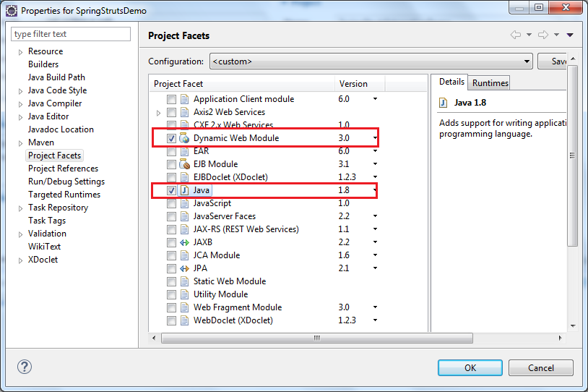
Task: Click the Application Client module facet icon
Action: coord(184,99)
